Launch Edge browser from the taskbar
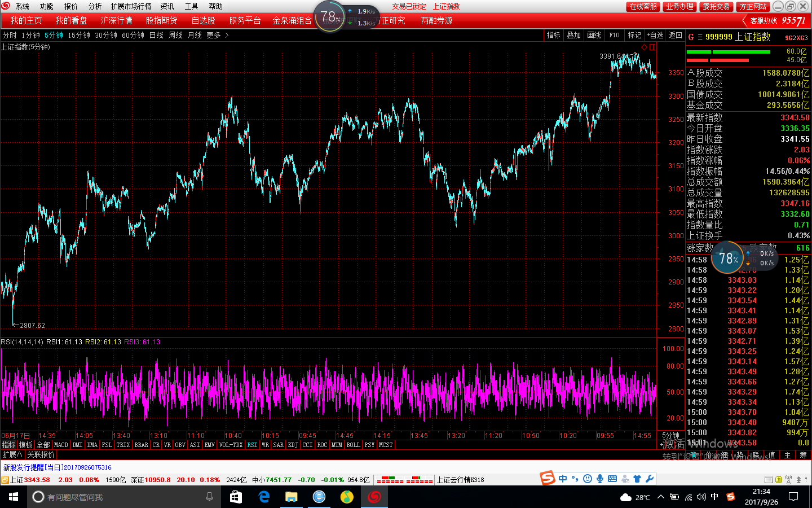 click(263, 497)
